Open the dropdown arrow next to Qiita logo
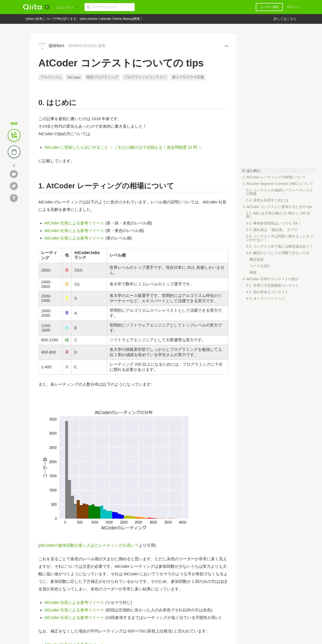 [47, 7]
